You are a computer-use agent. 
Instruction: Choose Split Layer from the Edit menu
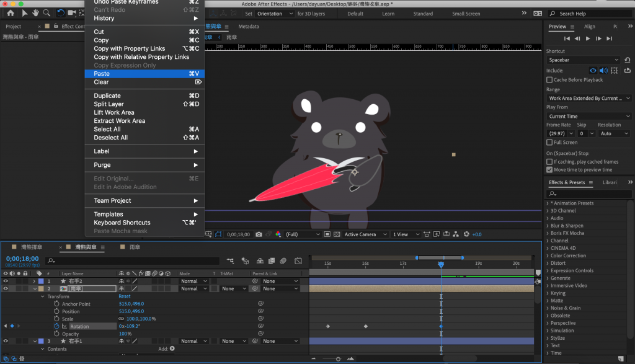coord(144,104)
